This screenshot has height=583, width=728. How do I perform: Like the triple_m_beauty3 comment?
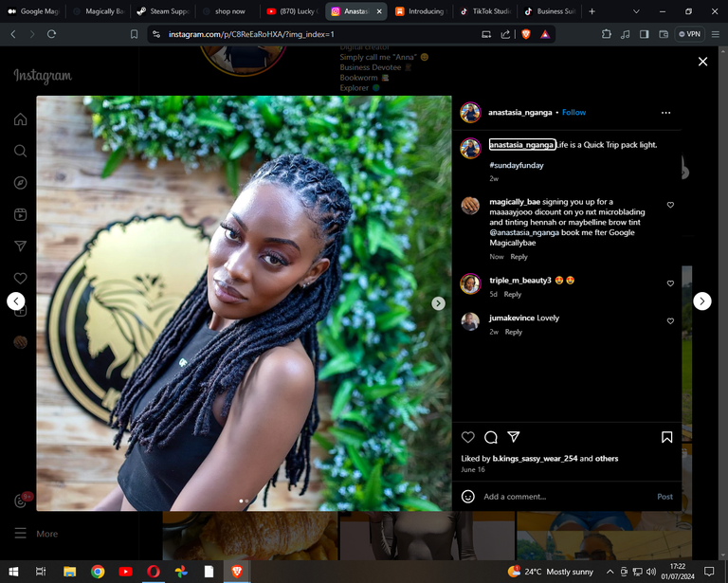point(670,283)
